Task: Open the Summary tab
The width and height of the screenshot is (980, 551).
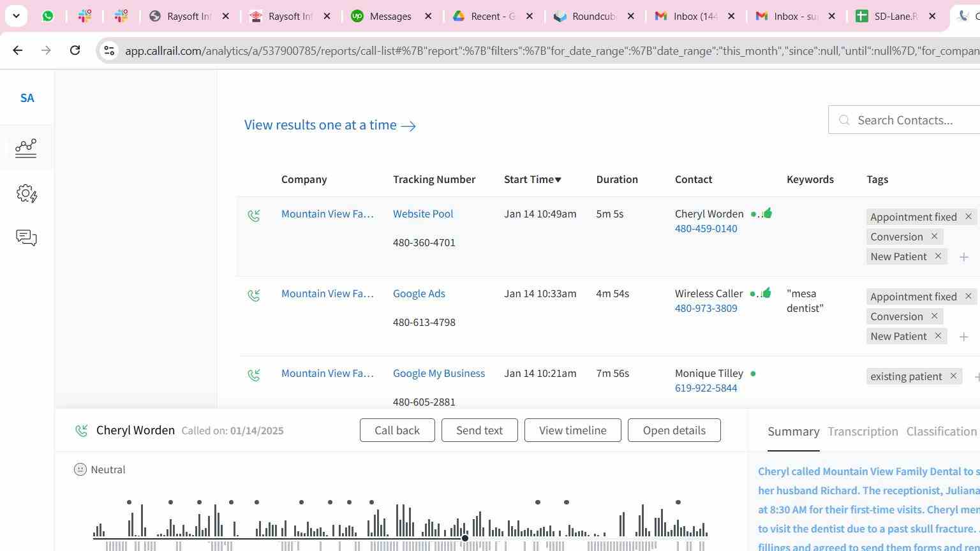Action: [793, 432]
